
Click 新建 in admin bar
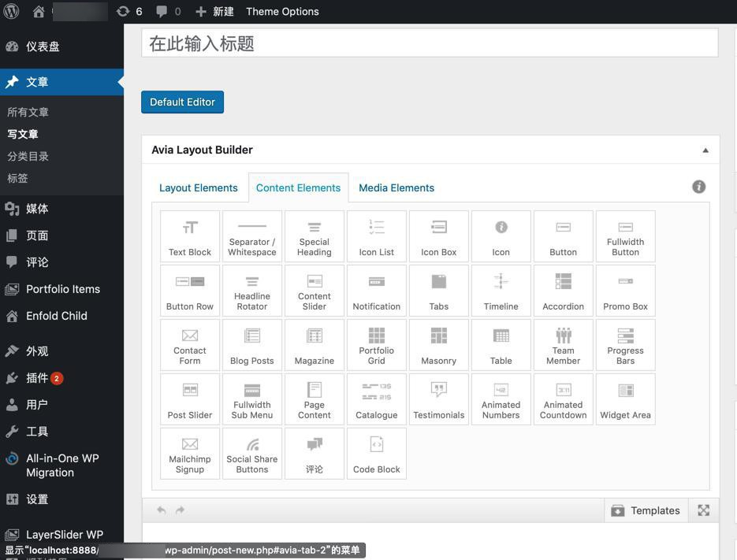(214, 11)
